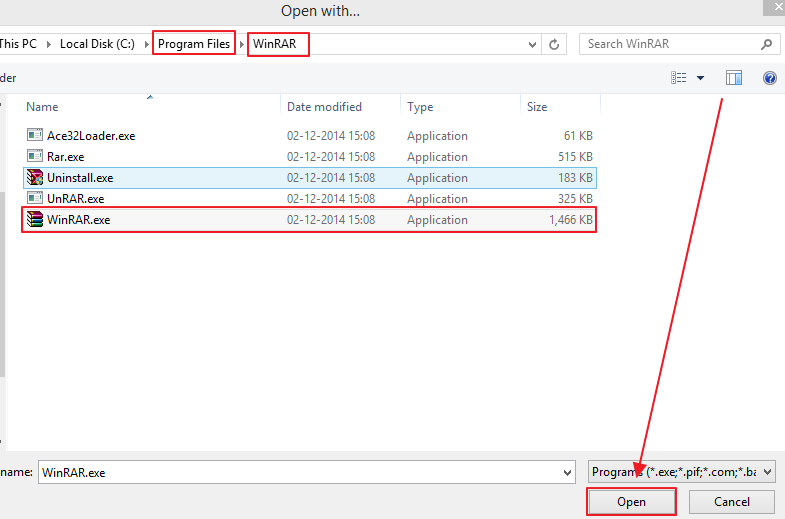Click the UnRAR.exe file icon
Viewport: 785px width, 519px height.
pyautogui.click(x=35, y=198)
